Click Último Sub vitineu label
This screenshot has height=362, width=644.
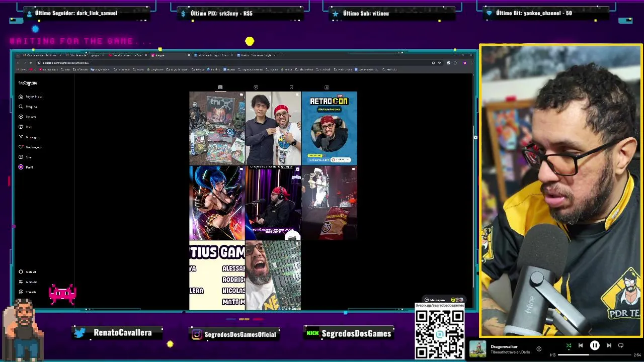click(x=366, y=14)
